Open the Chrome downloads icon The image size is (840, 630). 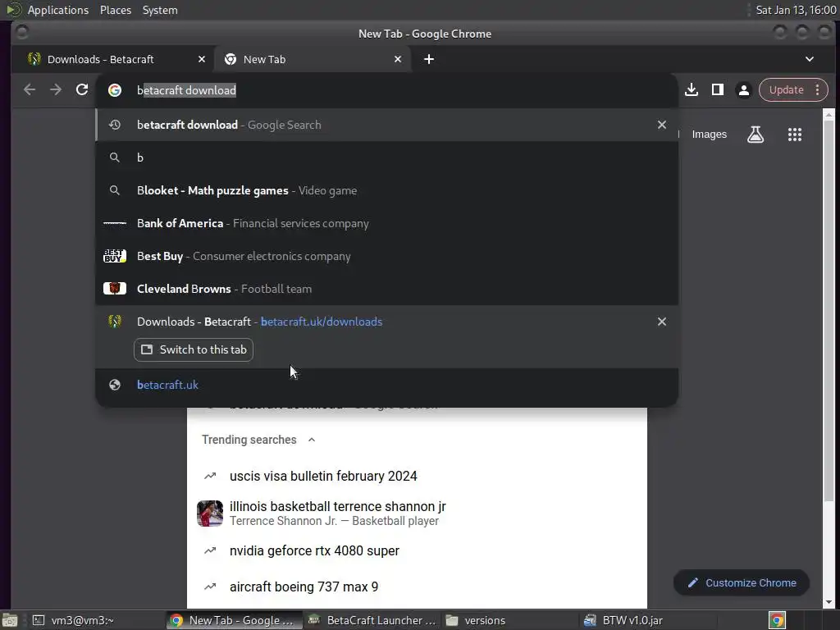pyautogui.click(x=692, y=90)
